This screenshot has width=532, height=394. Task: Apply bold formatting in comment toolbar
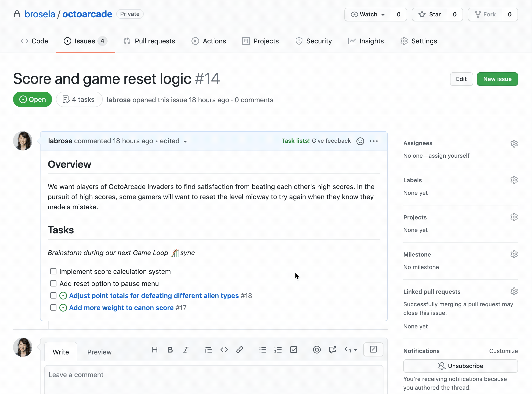(170, 350)
